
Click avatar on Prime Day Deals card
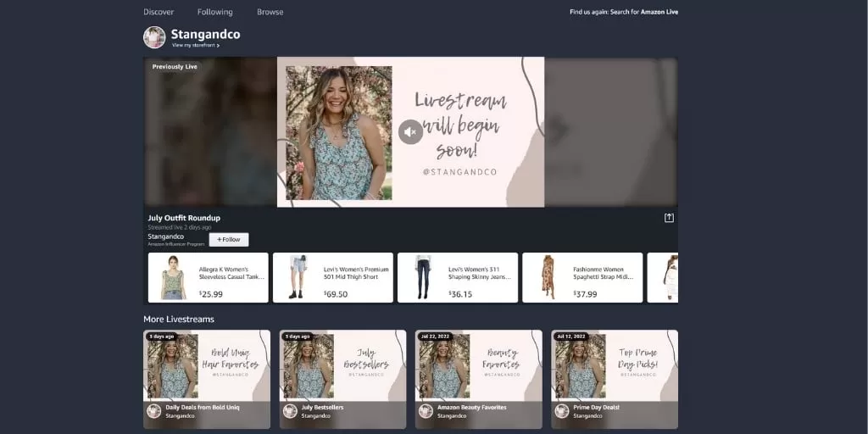coord(561,411)
